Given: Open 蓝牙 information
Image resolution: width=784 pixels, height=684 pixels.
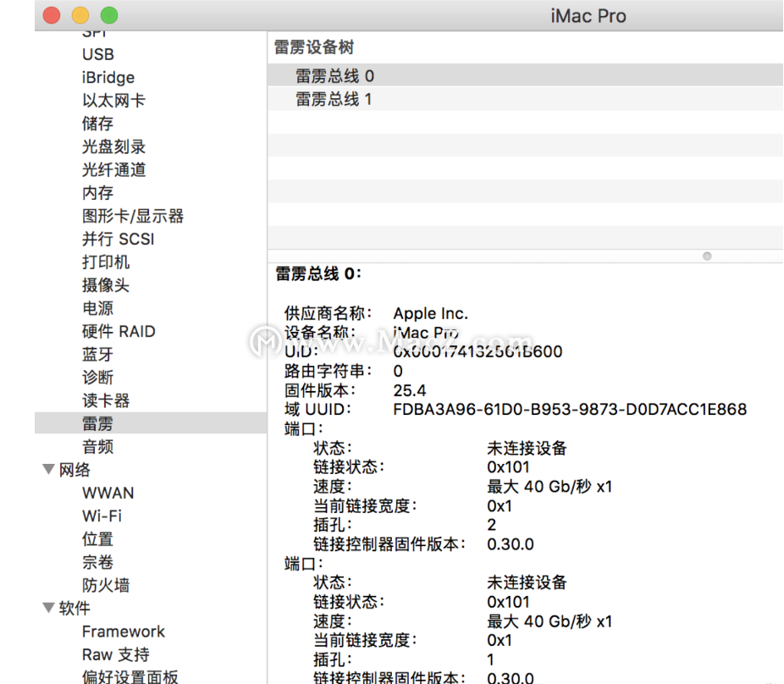Looking at the screenshot, I should [97, 355].
